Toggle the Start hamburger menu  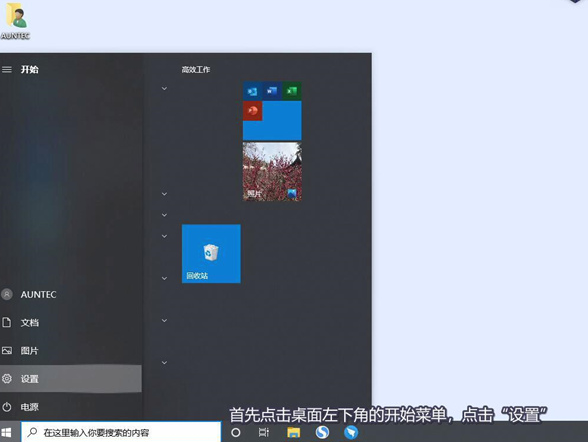coord(7,69)
